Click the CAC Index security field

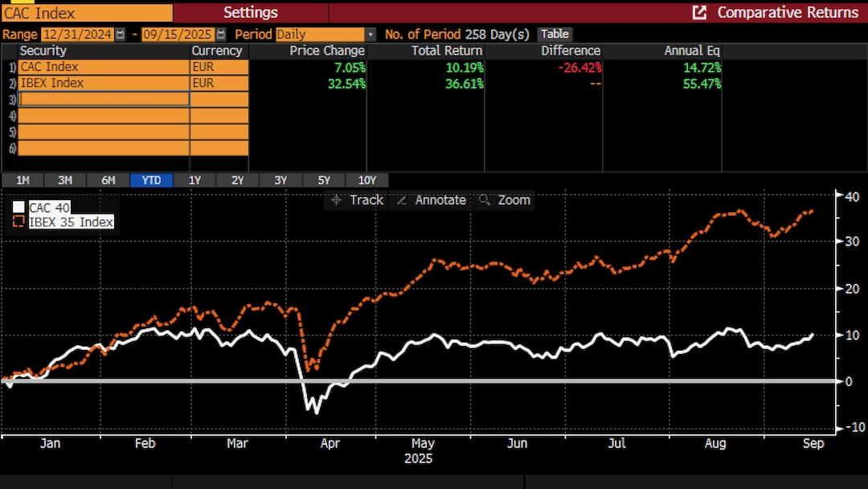click(x=103, y=67)
